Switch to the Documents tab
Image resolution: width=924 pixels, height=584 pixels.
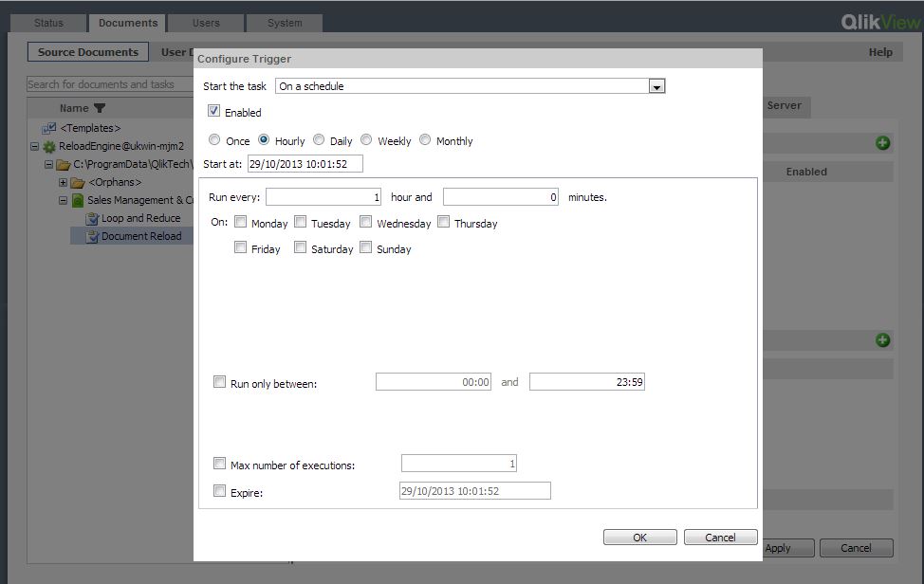128,23
